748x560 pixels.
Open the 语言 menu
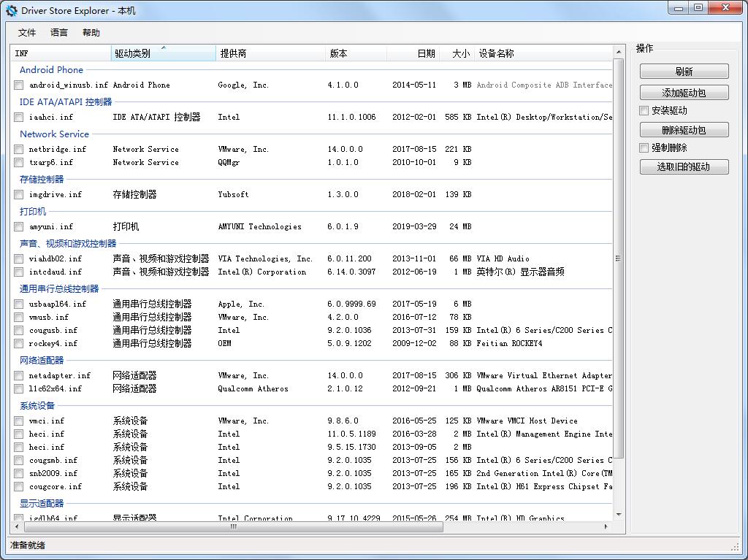click(58, 32)
